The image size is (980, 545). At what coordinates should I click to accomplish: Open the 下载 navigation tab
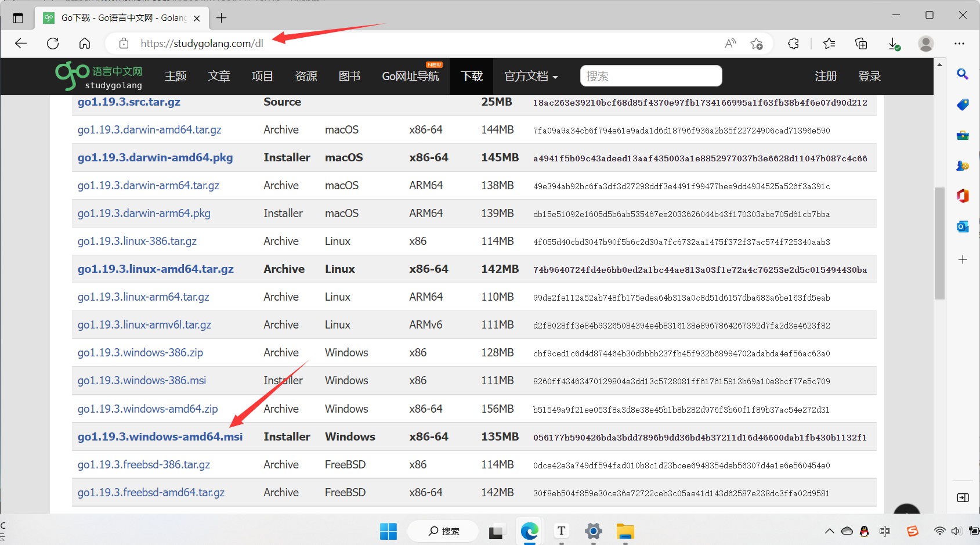click(x=471, y=76)
